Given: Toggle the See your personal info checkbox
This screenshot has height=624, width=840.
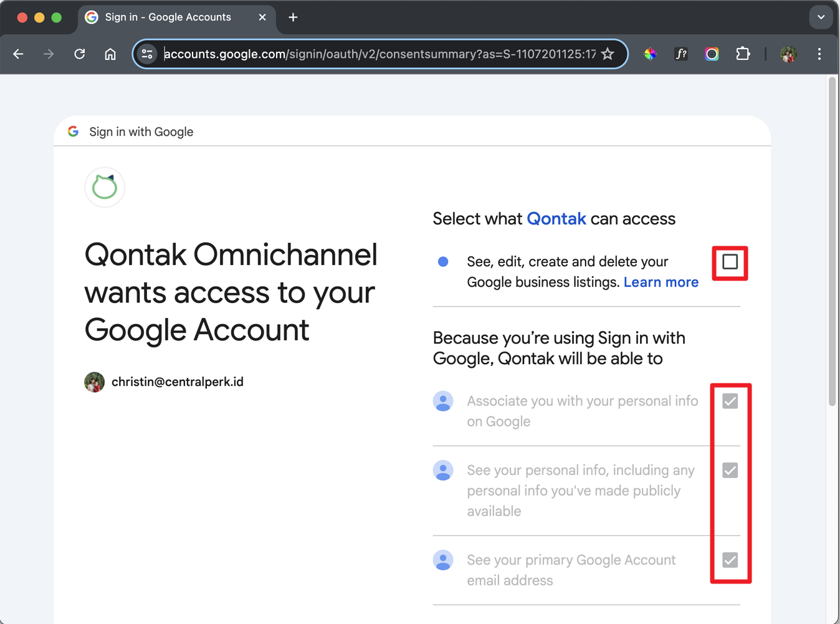Looking at the screenshot, I should coord(730,470).
